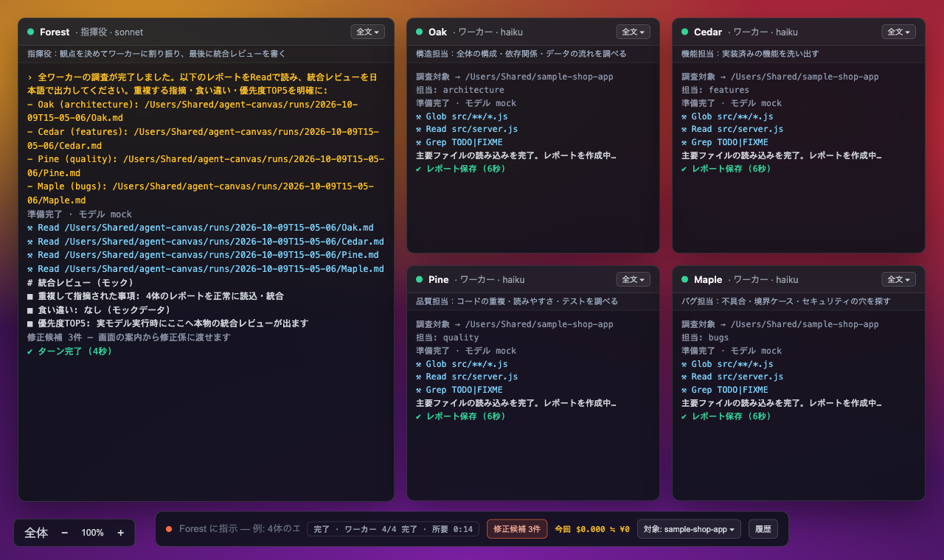Click Oak worker green status dot
Viewport: 944px width, 560px height.
tap(420, 32)
